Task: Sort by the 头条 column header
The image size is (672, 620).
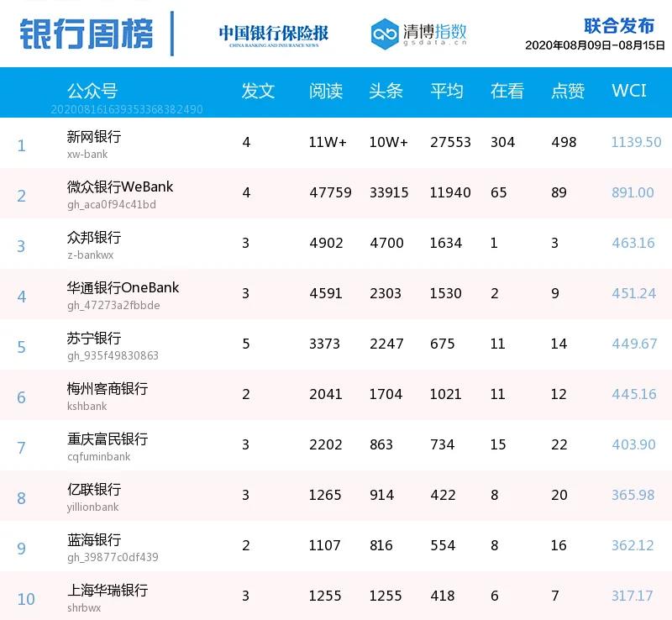Action: (386, 91)
